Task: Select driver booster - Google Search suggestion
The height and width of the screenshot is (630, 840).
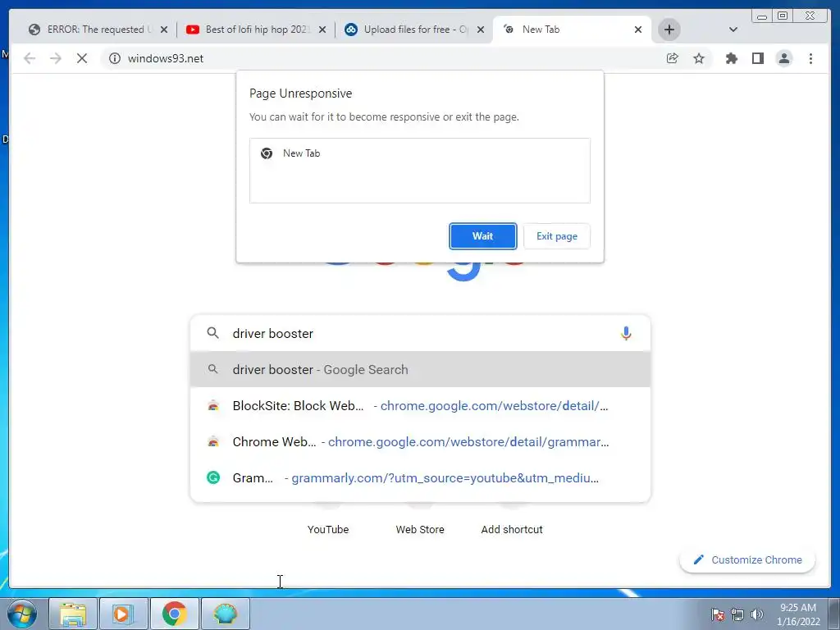Action: click(421, 370)
